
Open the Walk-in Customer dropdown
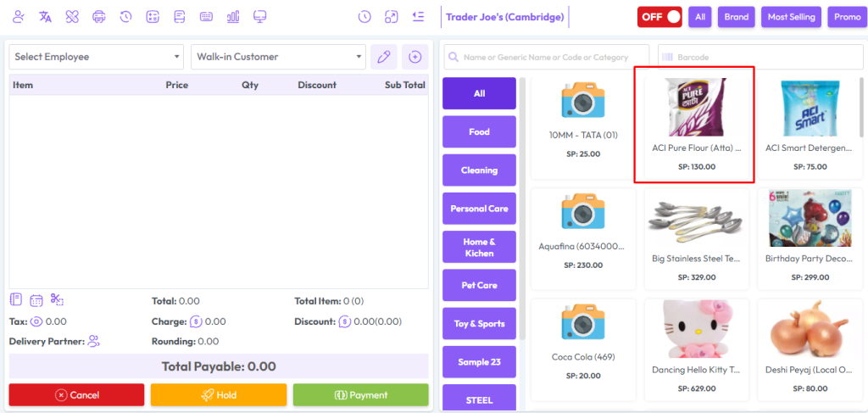click(x=278, y=57)
